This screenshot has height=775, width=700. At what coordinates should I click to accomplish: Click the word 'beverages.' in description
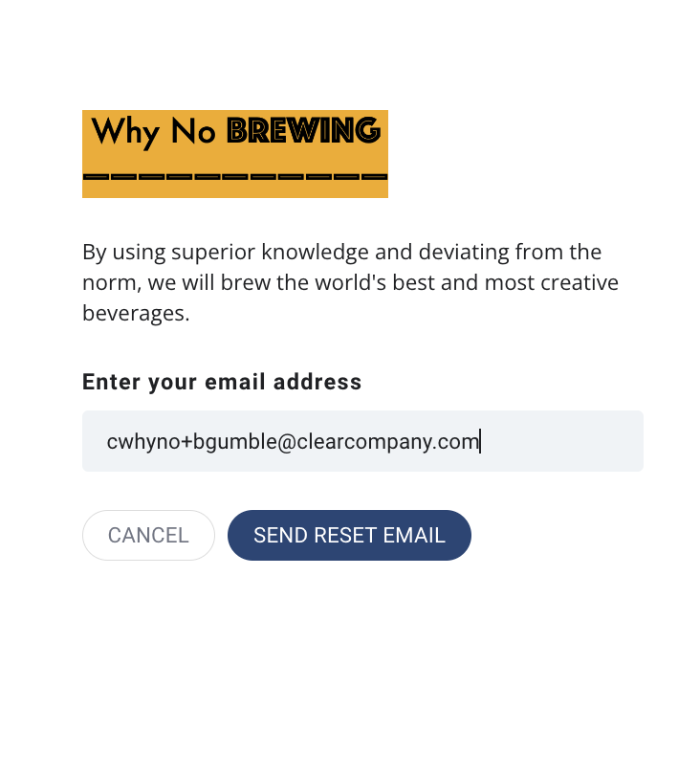(x=136, y=314)
